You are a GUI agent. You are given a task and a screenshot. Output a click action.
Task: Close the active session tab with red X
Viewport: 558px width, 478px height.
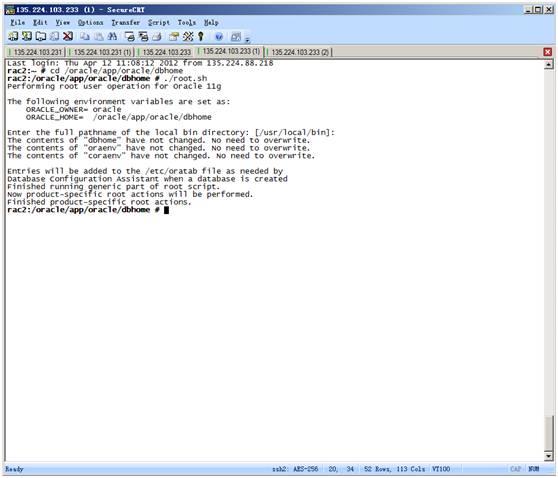coord(548,52)
